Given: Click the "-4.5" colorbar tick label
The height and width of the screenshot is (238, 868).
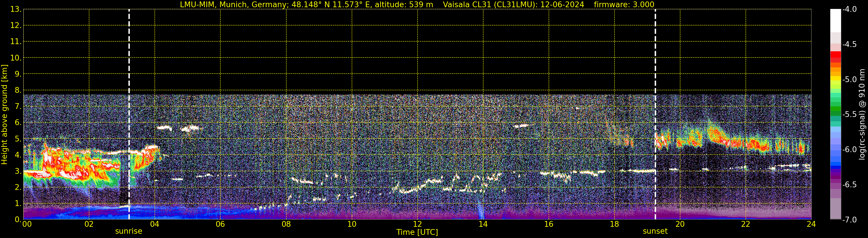Looking at the screenshot, I should point(850,44).
